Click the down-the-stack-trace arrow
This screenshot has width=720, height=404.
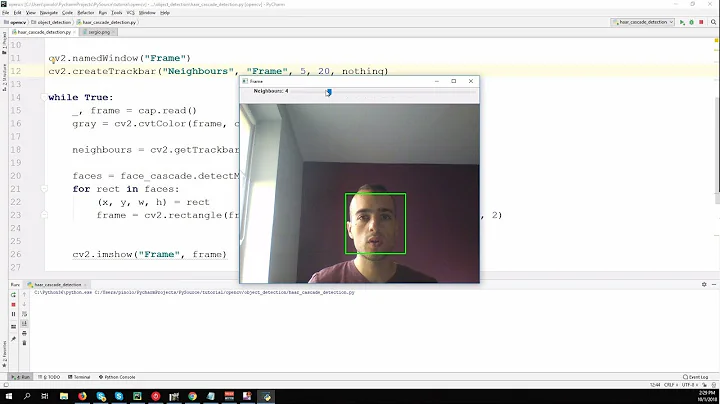[x=24, y=304]
